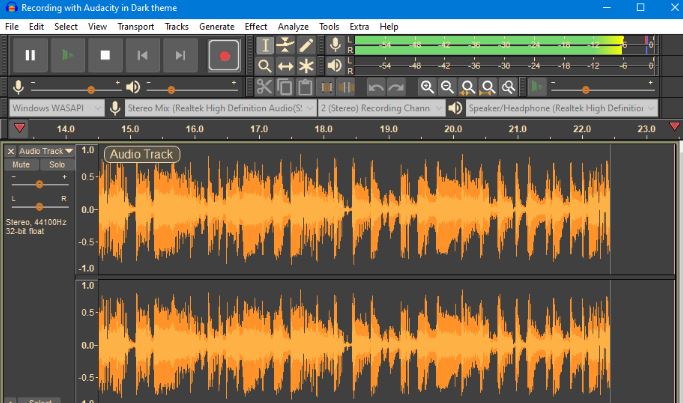Click the Redo arrow icon

coord(396,87)
